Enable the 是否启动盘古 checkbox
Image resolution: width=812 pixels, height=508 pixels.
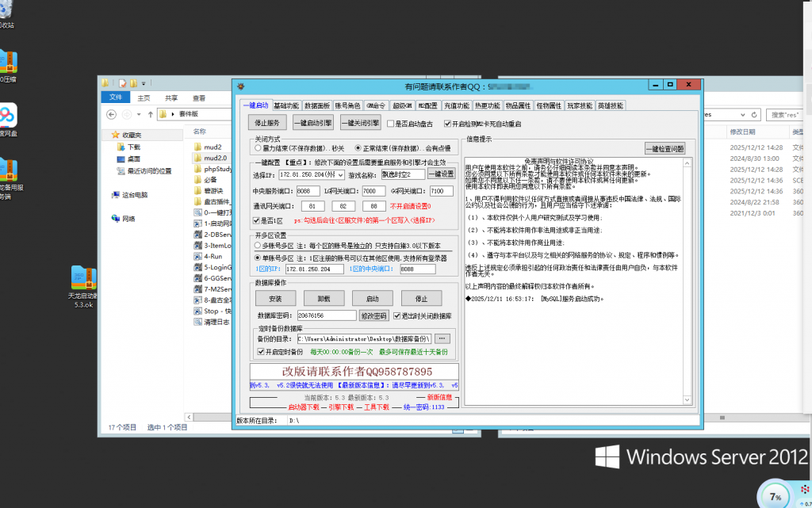click(390, 124)
